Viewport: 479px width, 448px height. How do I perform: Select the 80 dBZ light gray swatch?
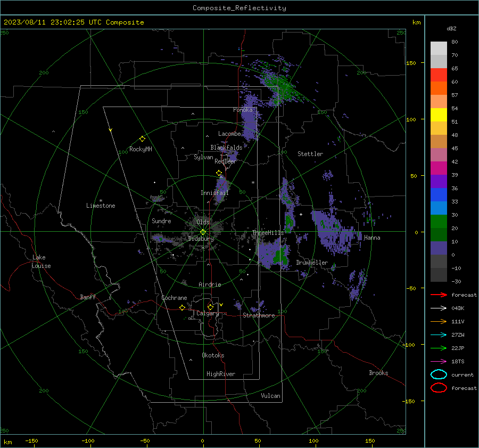pos(439,48)
